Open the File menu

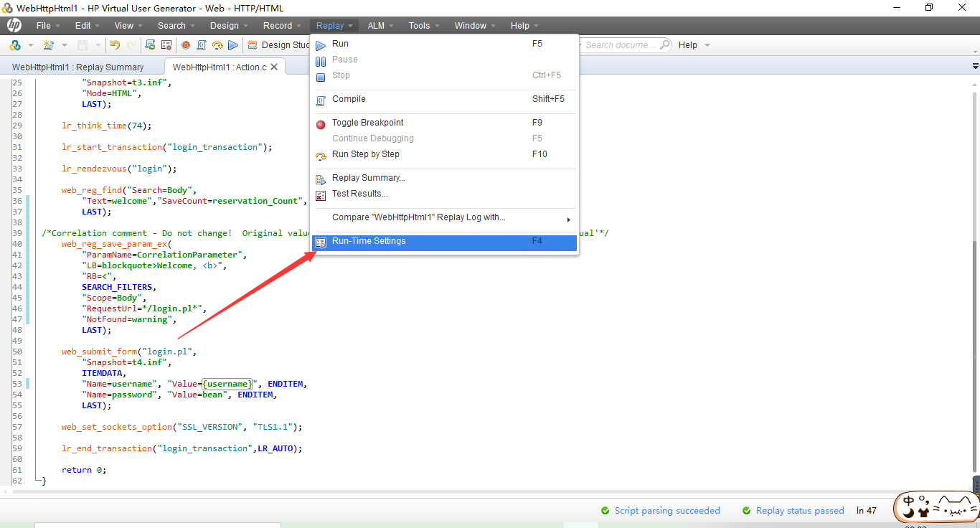(x=48, y=26)
